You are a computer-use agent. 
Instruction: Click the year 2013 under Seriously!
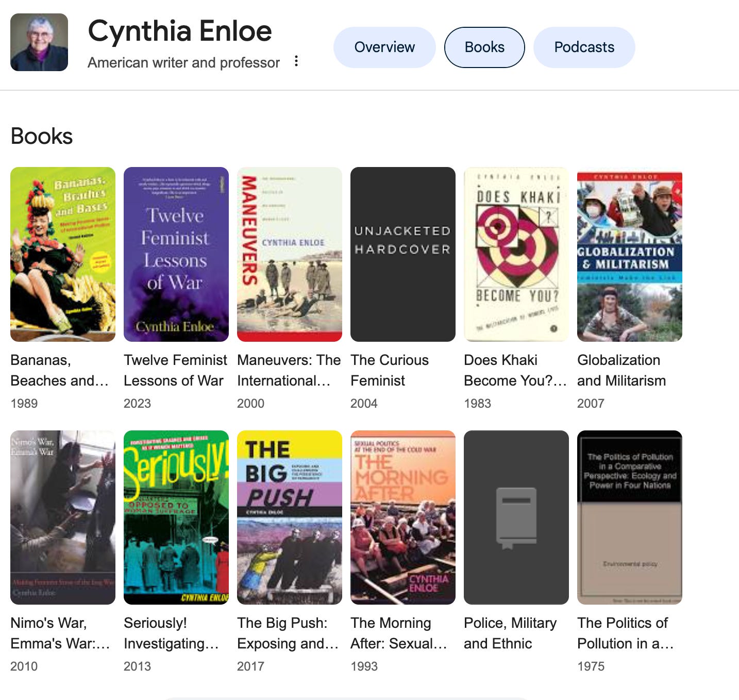pyautogui.click(x=138, y=666)
